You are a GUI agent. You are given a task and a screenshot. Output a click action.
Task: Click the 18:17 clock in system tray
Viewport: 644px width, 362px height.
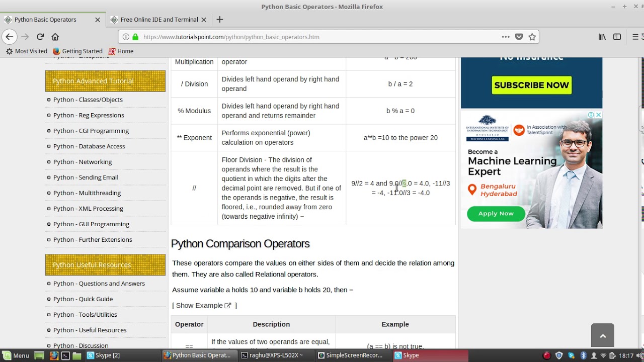(626, 355)
